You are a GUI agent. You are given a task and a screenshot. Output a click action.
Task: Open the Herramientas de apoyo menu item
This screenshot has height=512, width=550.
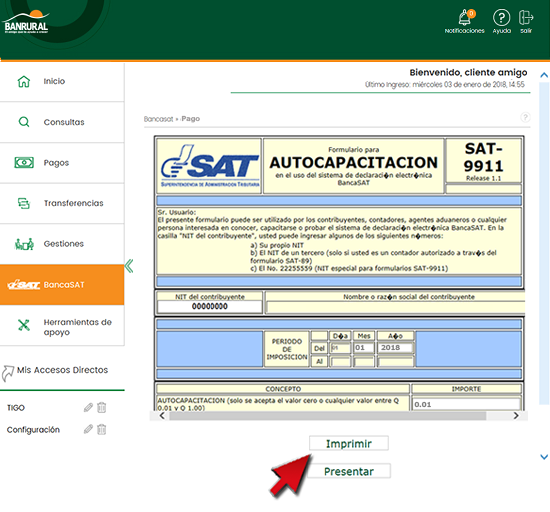click(62, 325)
